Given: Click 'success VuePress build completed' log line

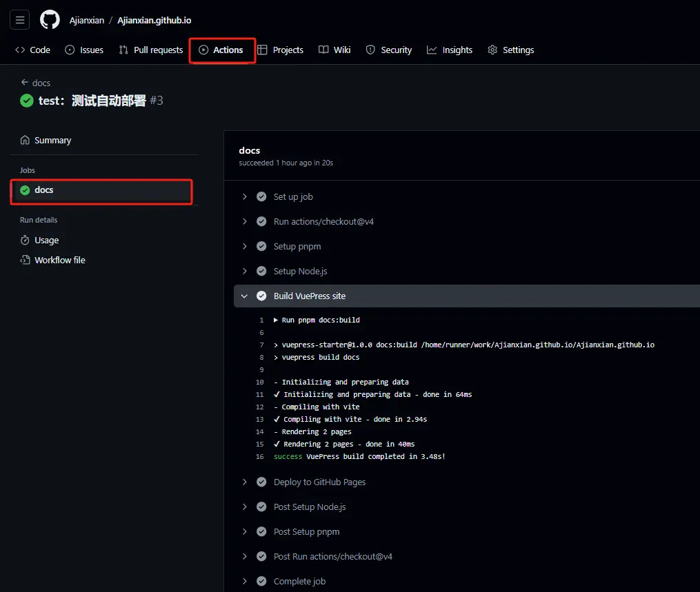Looking at the screenshot, I should pyautogui.click(x=359, y=457).
